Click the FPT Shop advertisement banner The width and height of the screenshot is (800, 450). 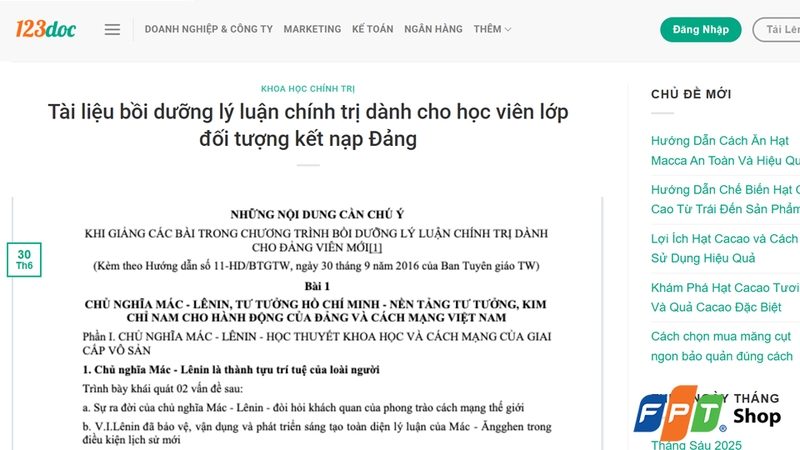(x=707, y=413)
